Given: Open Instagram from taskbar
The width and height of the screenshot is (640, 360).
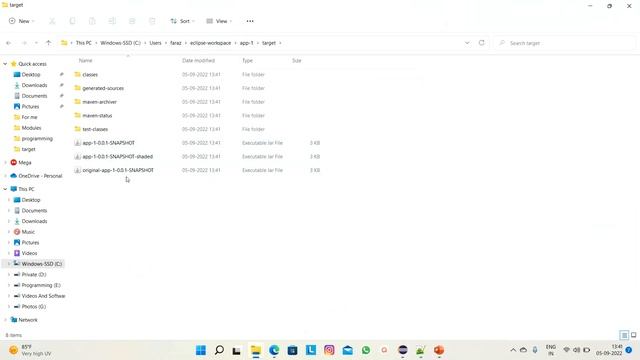Looking at the screenshot, I should coord(329,350).
